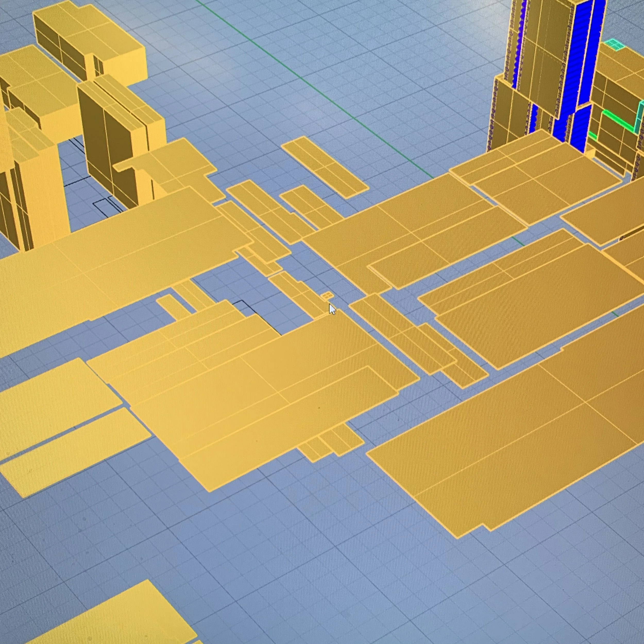Screen dimensions: 644x644
Task: Pick the narrow strips cluster right of center
Action: click(x=423, y=343)
